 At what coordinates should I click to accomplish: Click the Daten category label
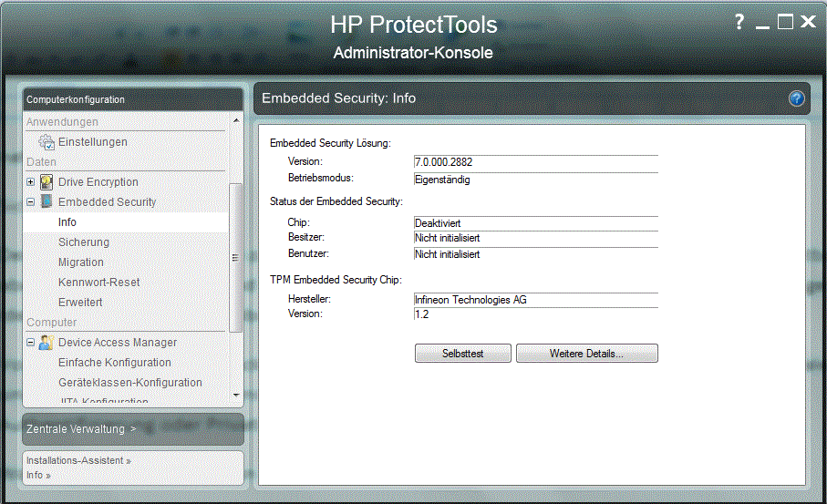click(x=41, y=162)
